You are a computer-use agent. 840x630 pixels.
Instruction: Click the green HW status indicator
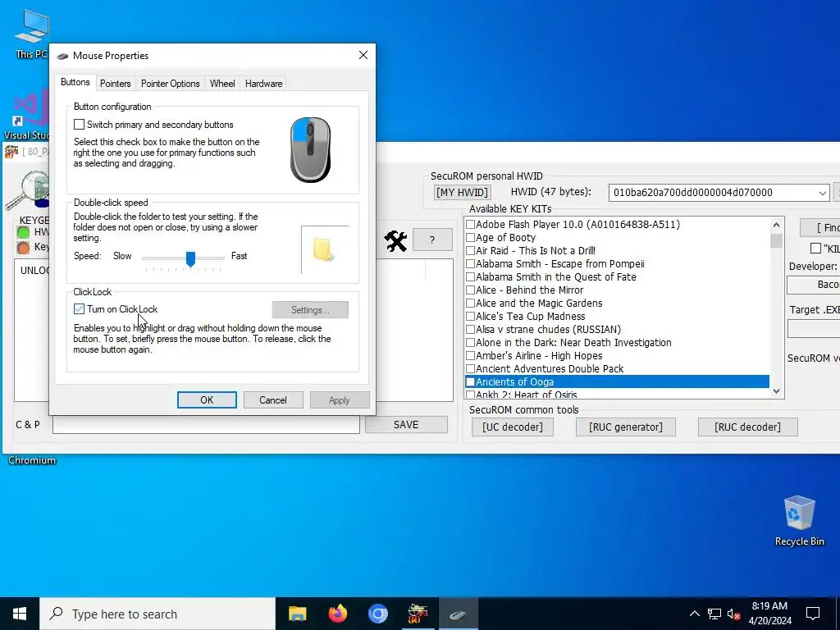click(x=24, y=232)
